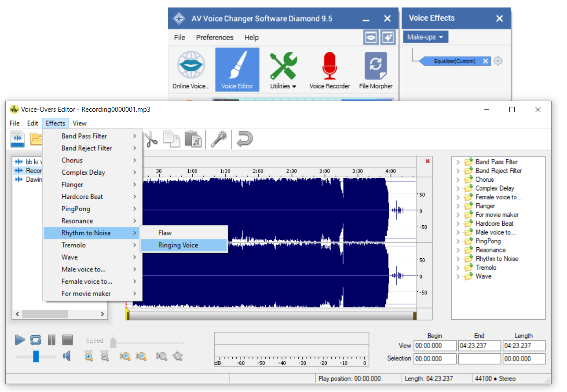Expand For movie maker submenu in Effects
Viewport: 567px width, 392px height.
coord(92,293)
